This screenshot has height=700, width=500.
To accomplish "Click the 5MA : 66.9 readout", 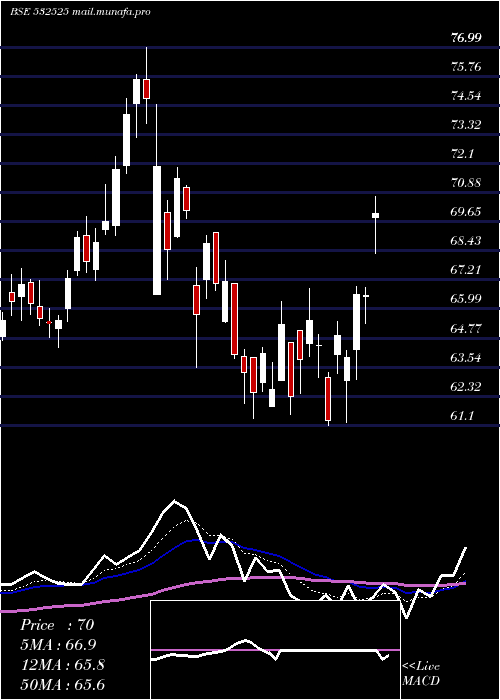I will click(x=58, y=644).
